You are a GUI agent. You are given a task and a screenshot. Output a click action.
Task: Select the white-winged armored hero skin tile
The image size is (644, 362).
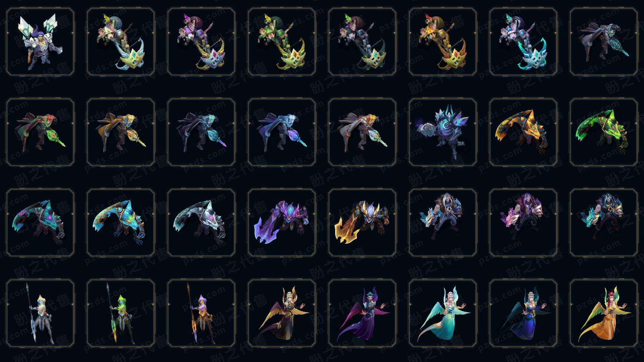(x=40, y=42)
